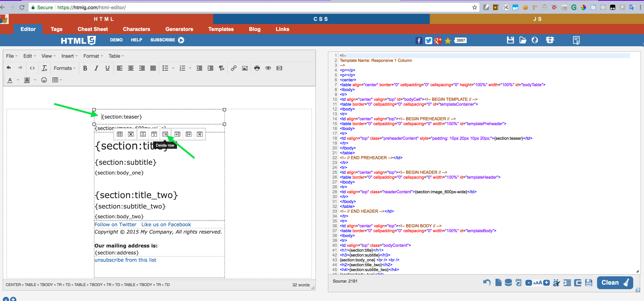Insert row before in popup toolbar
The image size is (644, 301).
tap(143, 134)
